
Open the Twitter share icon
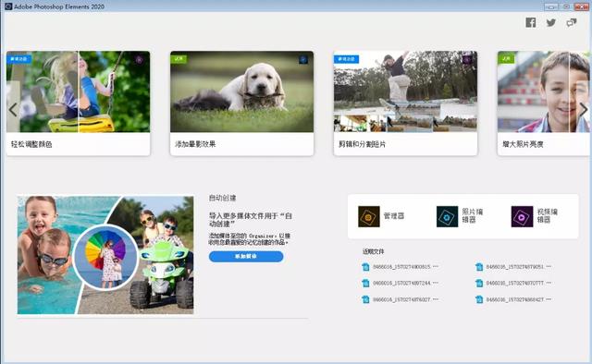click(x=551, y=22)
